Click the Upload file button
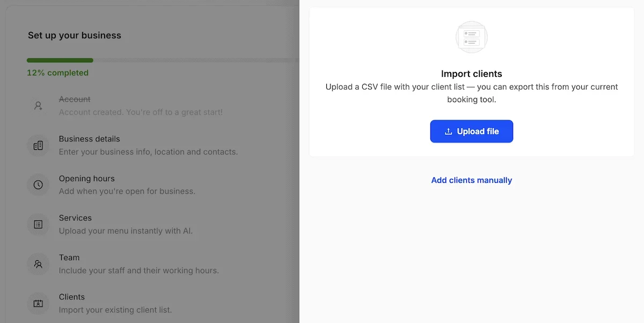644x323 pixels. coord(472,131)
